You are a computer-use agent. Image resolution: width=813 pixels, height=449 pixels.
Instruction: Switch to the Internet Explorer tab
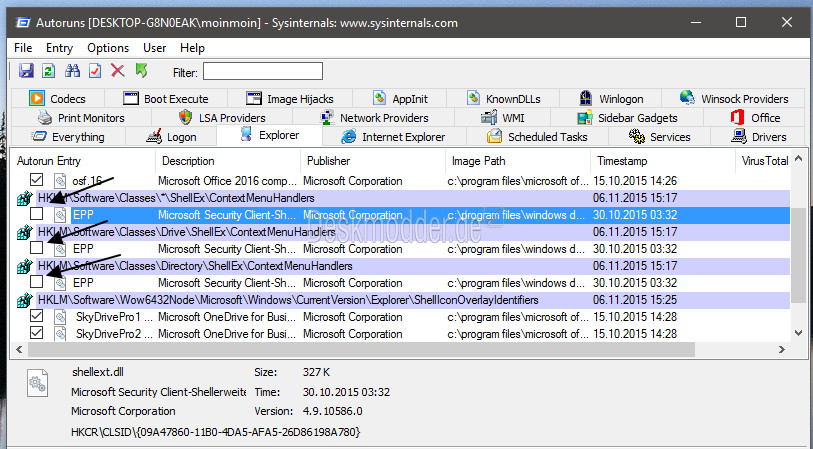393,137
